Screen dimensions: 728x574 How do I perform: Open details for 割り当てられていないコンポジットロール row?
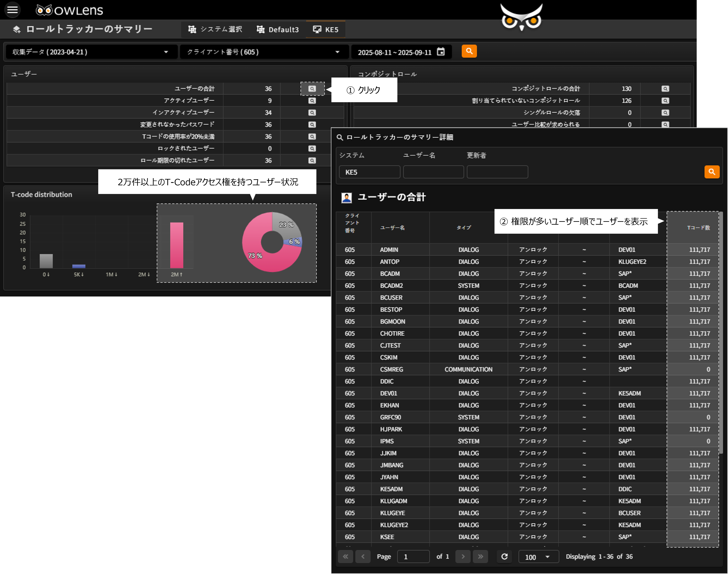[665, 101]
